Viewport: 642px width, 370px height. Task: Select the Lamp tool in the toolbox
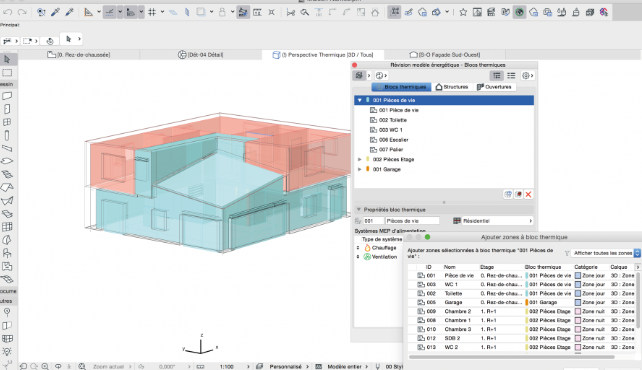(7, 352)
